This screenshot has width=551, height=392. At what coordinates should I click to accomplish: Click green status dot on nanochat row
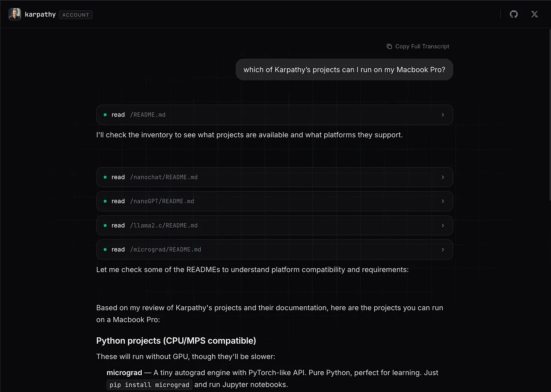coord(105,177)
